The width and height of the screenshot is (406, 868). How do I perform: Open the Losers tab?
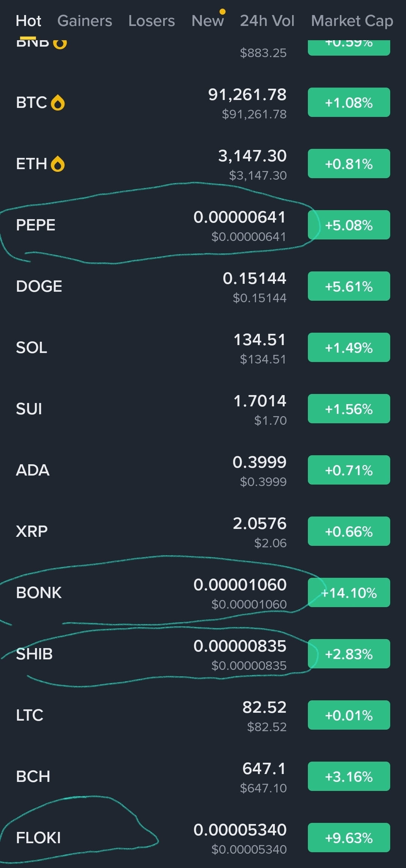pyautogui.click(x=151, y=21)
